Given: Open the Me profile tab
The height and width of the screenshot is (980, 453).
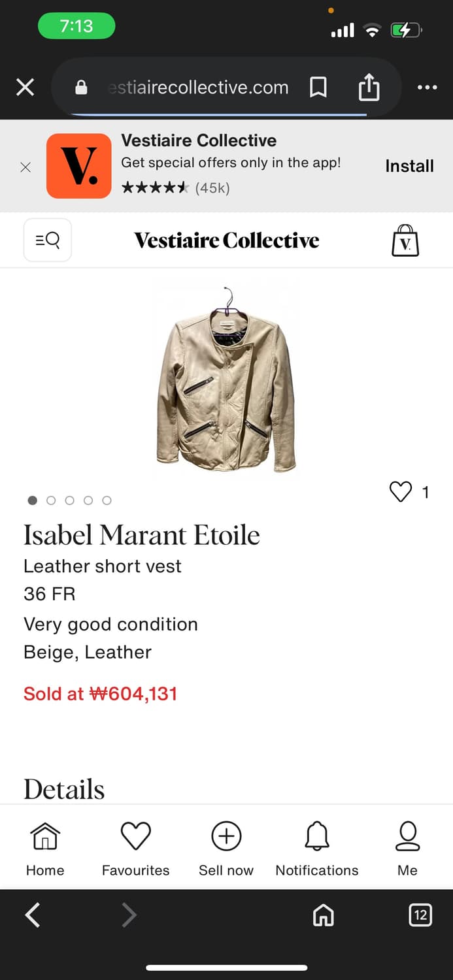Looking at the screenshot, I should point(407,849).
